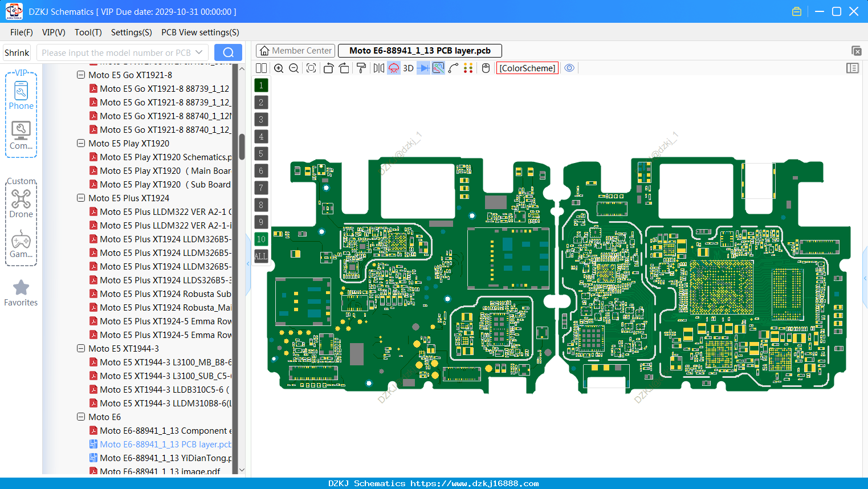The height and width of the screenshot is (489, 868).
Task: Open Moto E6-88941_1_13 Component file
Action: pyautogui.click(x=161, y=431)
